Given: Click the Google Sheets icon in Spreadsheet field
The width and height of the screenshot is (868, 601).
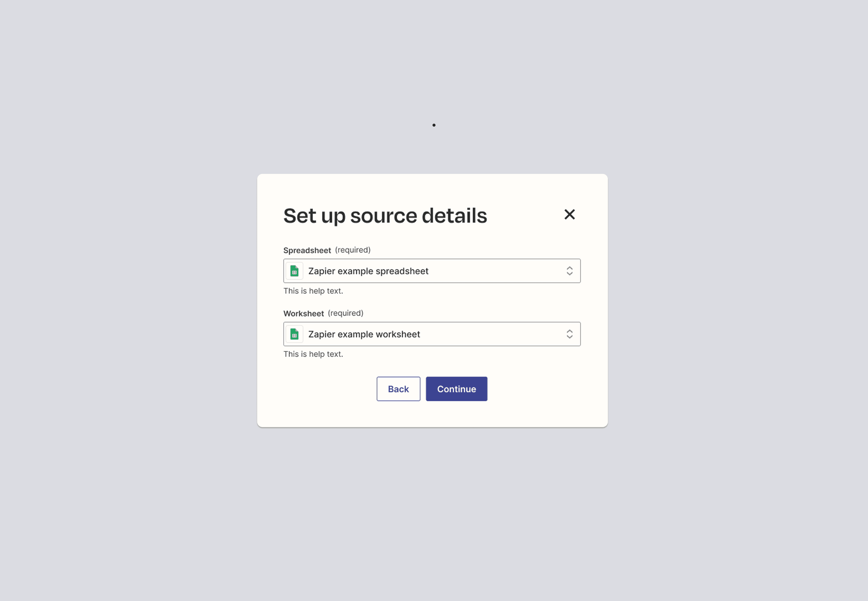Looking at the screenshot, I should (294, 271).
